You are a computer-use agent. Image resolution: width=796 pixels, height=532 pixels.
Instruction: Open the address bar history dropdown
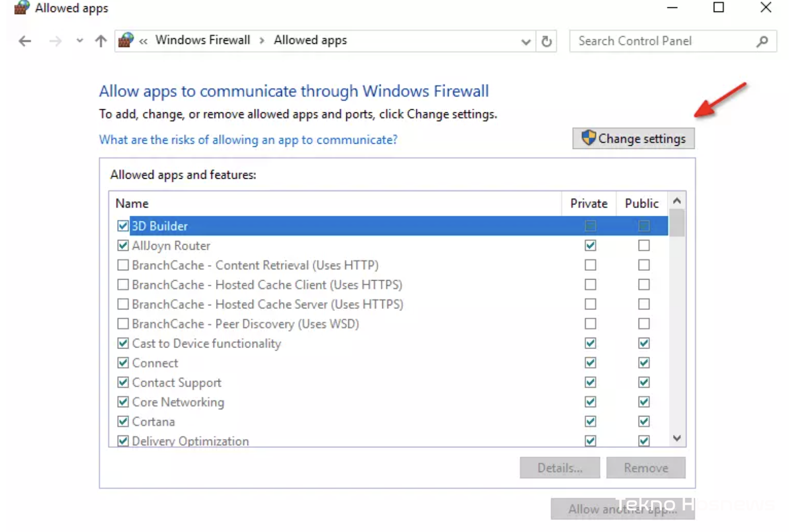525,41
